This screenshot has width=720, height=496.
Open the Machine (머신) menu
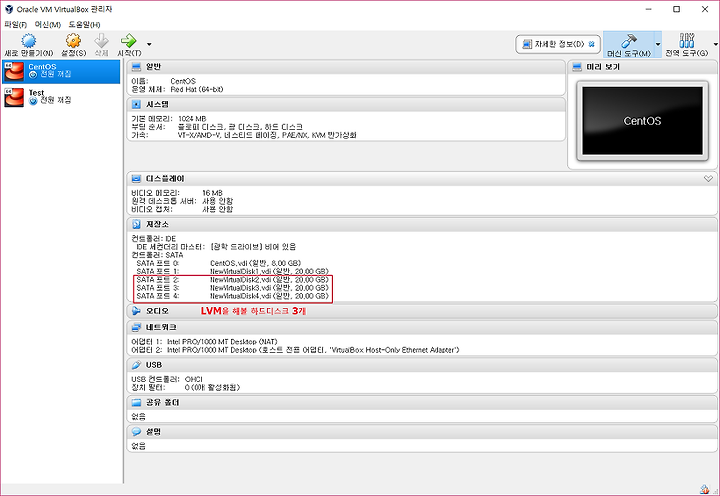[x=48, y=24]
